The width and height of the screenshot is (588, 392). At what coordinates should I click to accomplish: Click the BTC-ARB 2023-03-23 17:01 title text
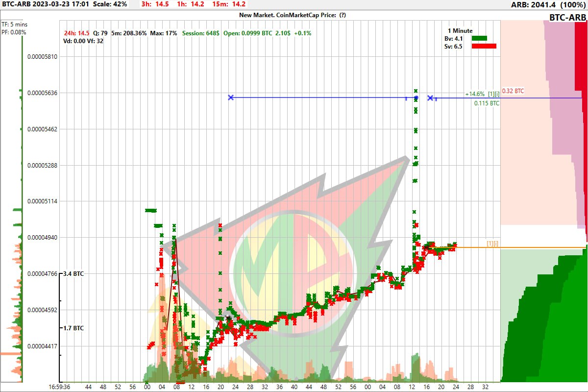pos(46,4)
